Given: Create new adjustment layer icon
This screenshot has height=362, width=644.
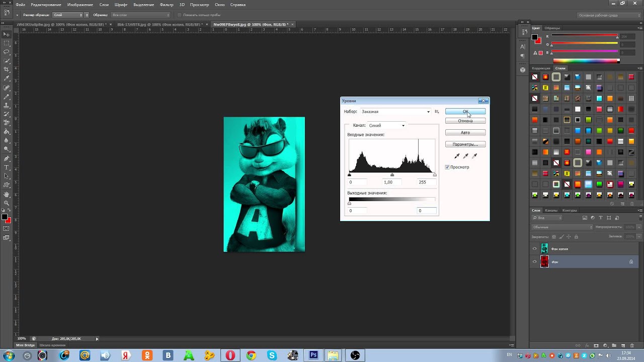Looking at the screenshot, I should (605, 345).
